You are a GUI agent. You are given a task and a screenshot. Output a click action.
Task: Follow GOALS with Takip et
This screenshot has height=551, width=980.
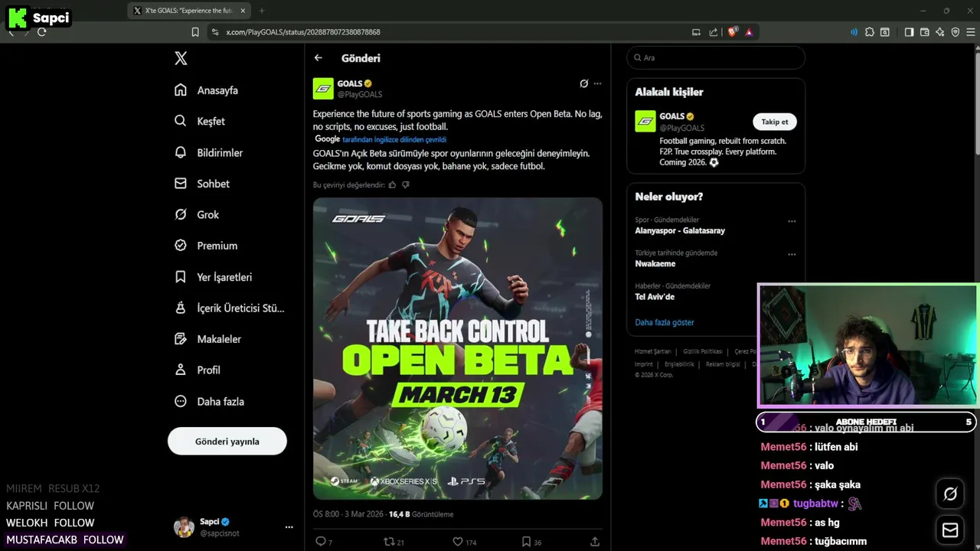coord(775,122)
